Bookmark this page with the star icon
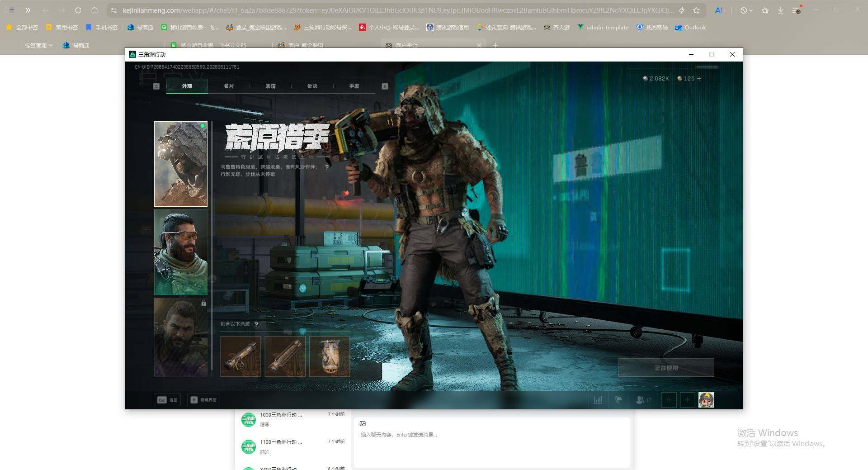The width and height of the screenshot is (868, 470). (x=696, y=10)
